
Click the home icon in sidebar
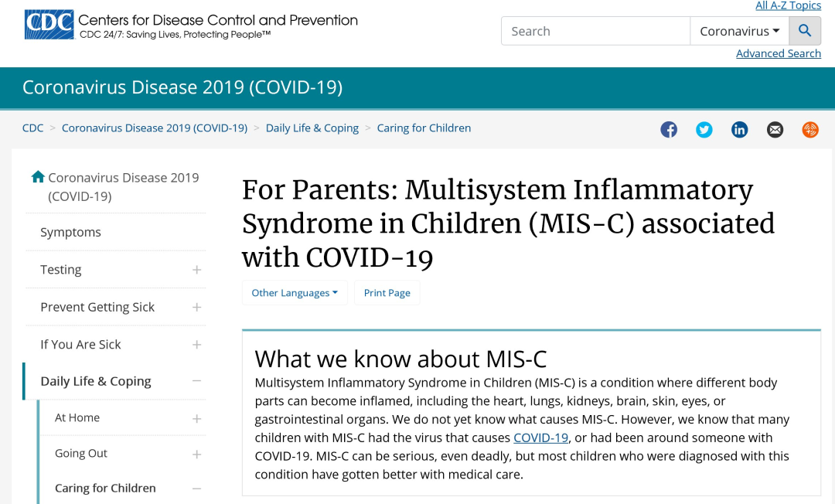click(38, 177)
